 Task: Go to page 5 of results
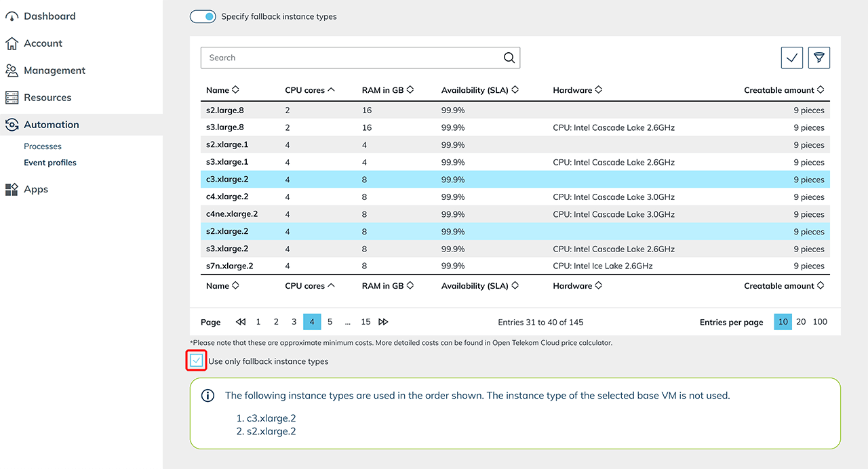click(330, 322)
